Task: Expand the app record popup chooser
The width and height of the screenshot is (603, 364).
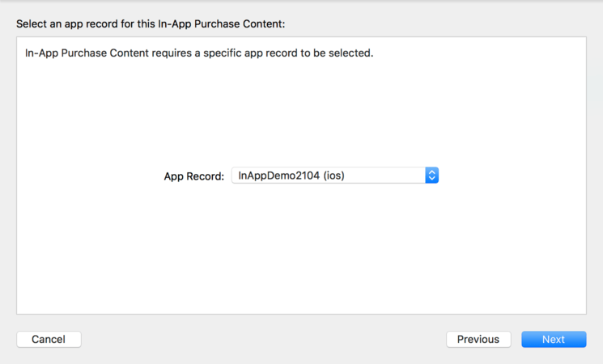Action: point(335,176)
